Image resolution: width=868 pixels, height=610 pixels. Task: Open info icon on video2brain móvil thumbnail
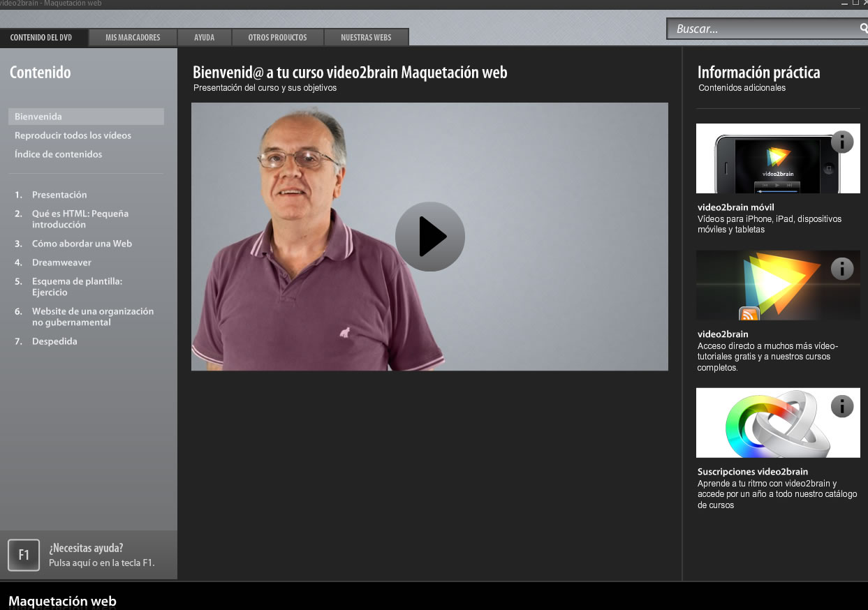coord(842,142)
